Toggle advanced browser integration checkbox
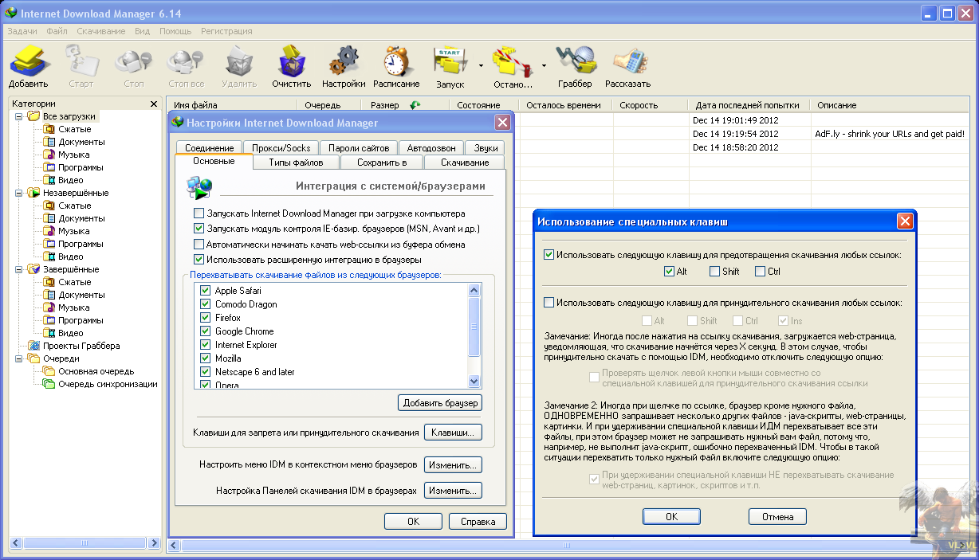This screenshot has width=979, height=560. pos(199,260)
